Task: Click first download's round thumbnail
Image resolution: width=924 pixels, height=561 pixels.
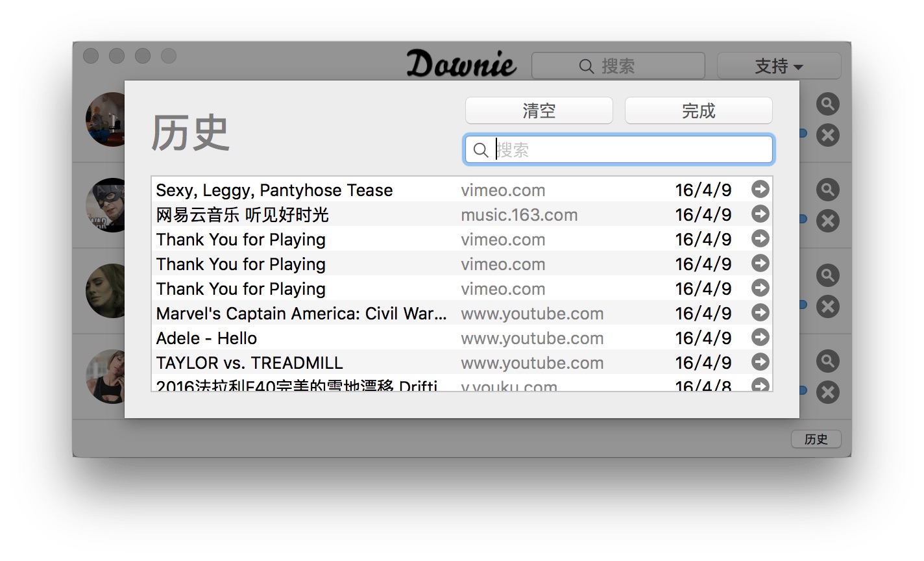Action: [x=105, y=119]
